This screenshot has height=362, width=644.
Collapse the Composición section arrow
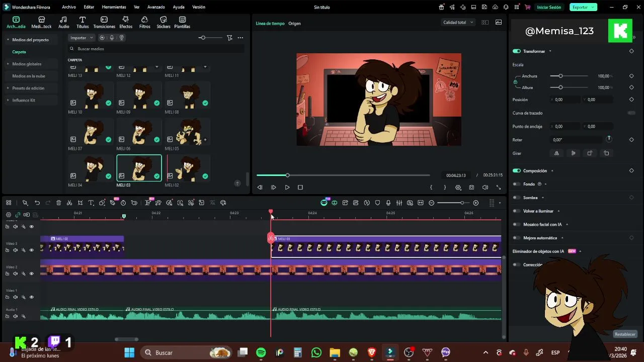[552, 171]
